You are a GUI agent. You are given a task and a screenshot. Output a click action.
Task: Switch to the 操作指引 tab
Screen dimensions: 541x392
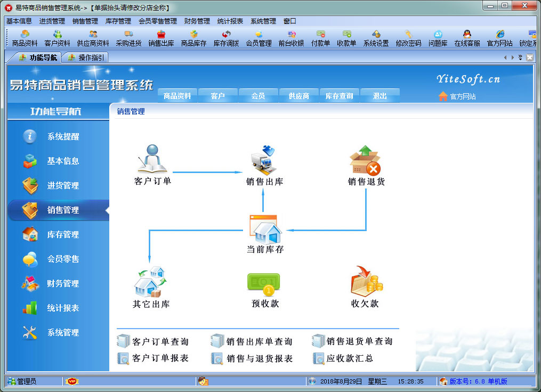point(86,58)
